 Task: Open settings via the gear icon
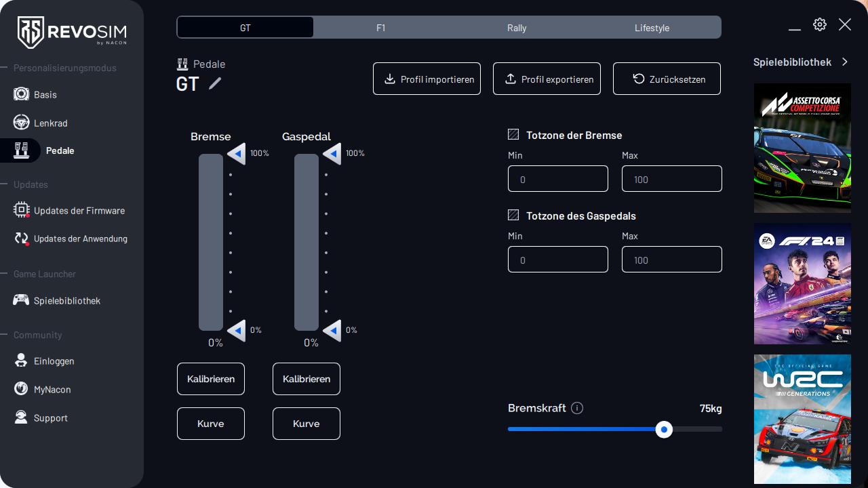pos(820,24)
